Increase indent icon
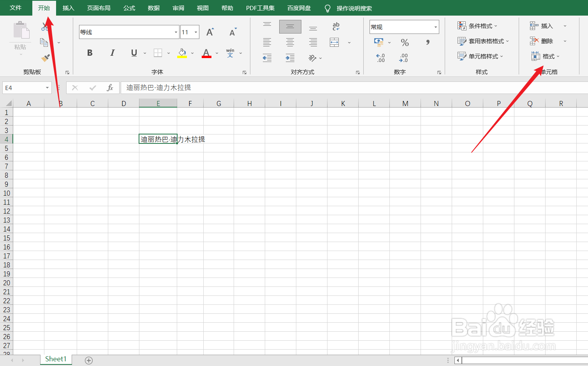 290,58
